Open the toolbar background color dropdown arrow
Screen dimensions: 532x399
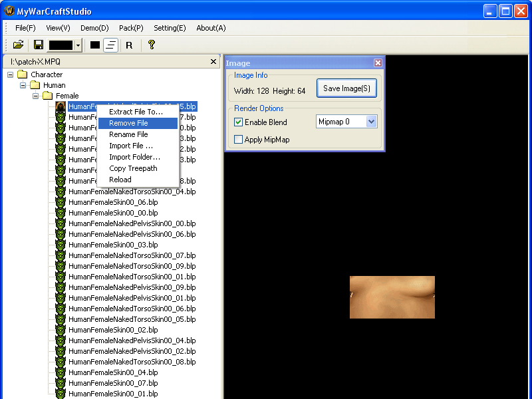(78, 45)
